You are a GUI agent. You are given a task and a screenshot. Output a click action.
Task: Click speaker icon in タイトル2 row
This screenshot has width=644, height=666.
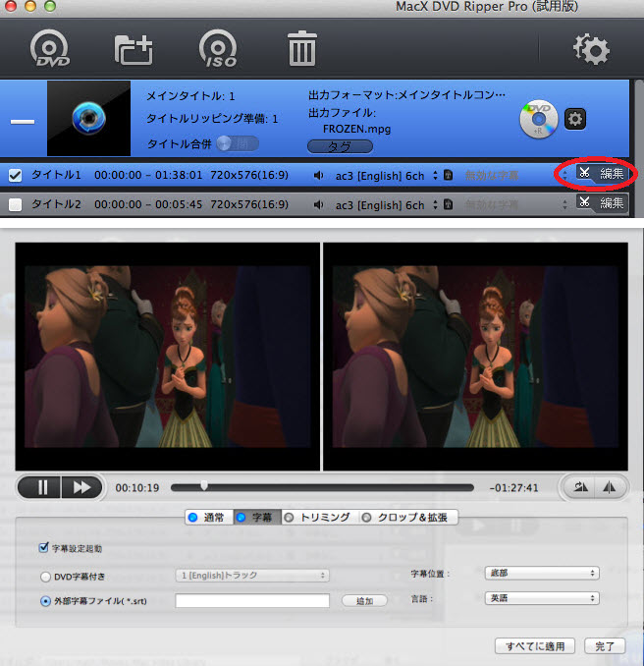pos(318,205)
